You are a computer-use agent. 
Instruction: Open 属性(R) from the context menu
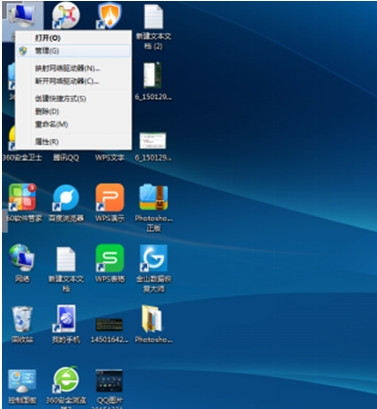[47, 142]
